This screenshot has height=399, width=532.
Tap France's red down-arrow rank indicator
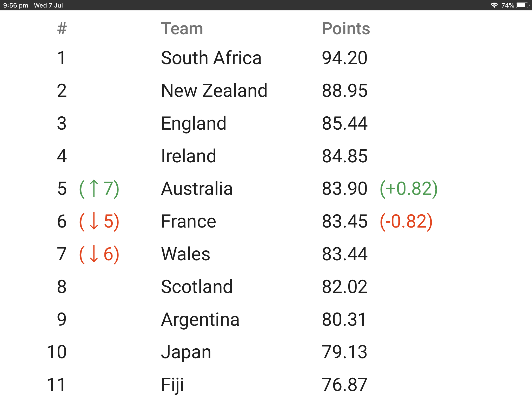click(x=99, y=222)
